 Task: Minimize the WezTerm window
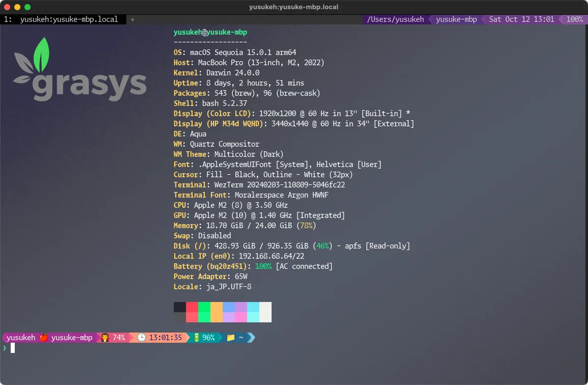point(17,7)
